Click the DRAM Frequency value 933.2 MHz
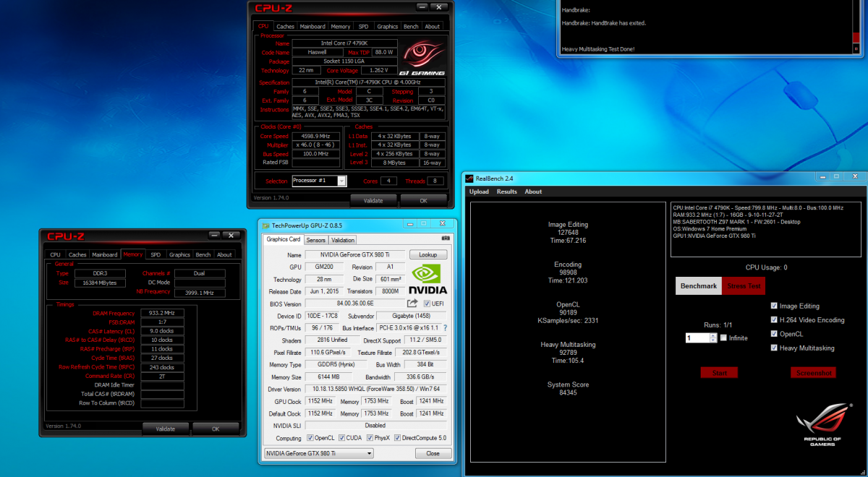The image size is (868, 477). pos(162,313)
